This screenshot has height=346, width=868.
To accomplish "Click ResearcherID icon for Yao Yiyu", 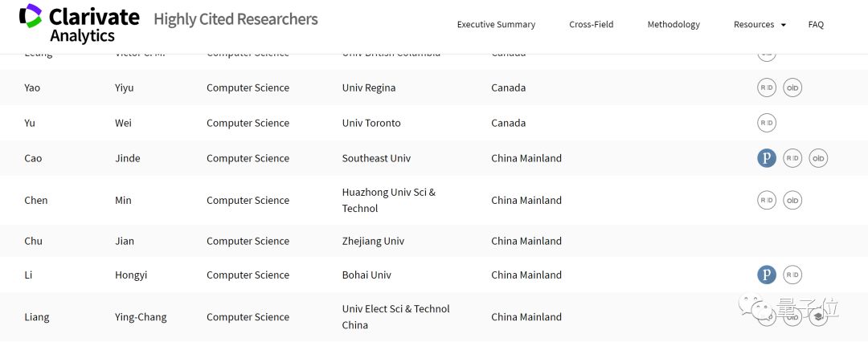I will [767, 88].
